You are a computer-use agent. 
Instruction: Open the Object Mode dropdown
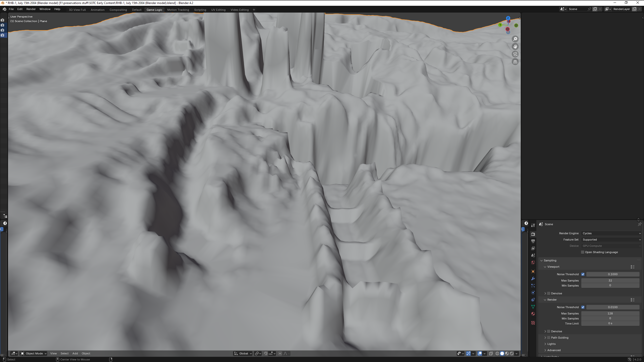34,353
